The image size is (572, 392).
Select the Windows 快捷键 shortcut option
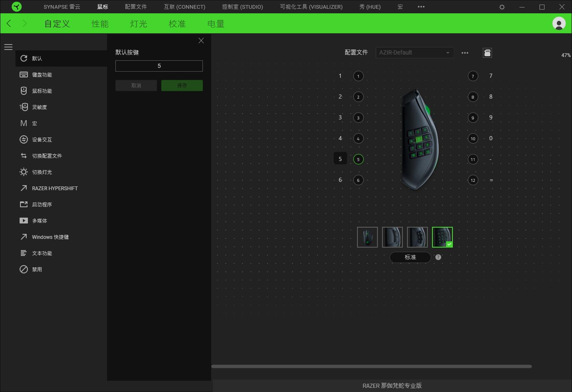coord(61,237)
